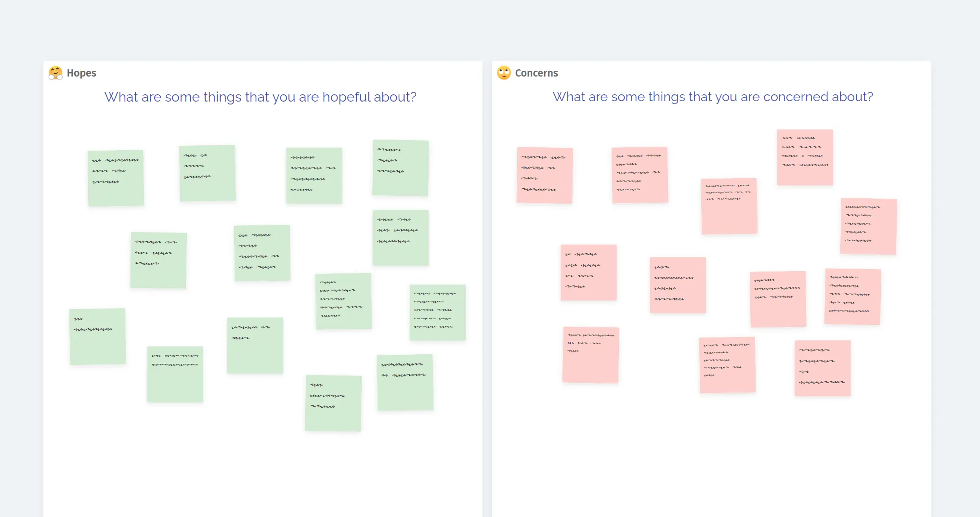Select the top-left green sticky note in Hopes
This screenshot has width=980, height=517.
tap(116, 178)
